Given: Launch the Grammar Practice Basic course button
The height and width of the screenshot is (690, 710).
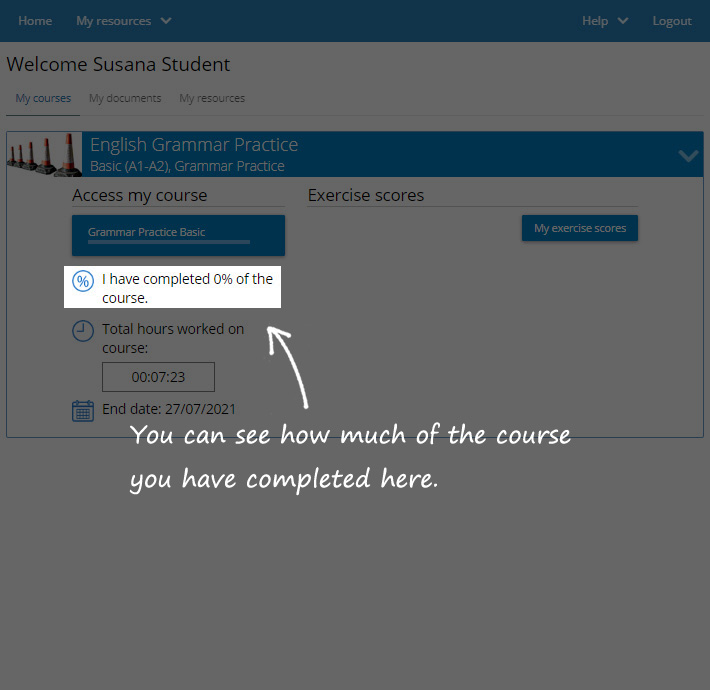Looking at the screenshot, I should (178, 232).
